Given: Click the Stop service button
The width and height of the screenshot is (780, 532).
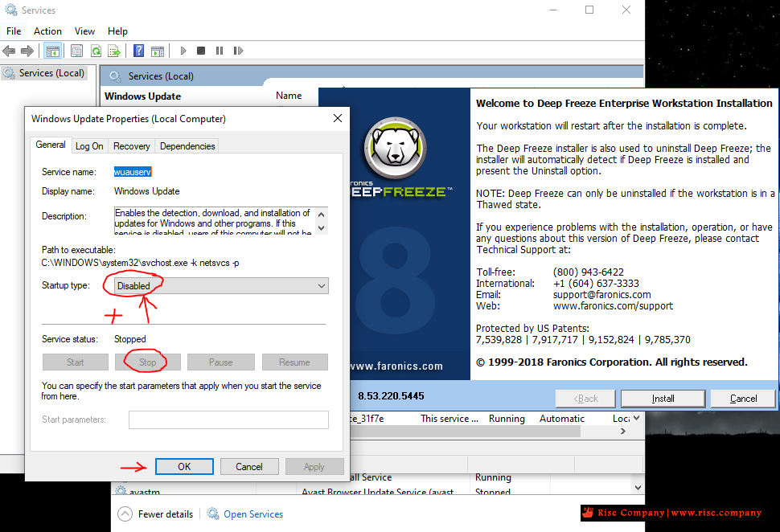Looking at the screenshot, I should [x=147, y=362].
